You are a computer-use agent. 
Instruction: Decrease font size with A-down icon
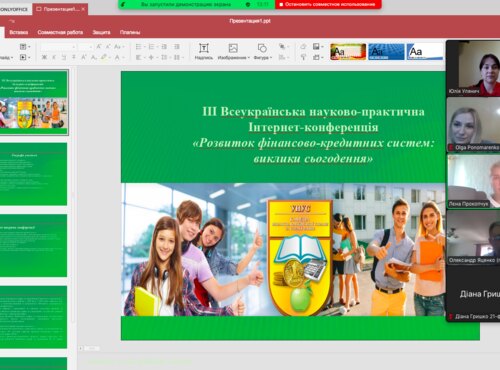[x=108, y=47]
